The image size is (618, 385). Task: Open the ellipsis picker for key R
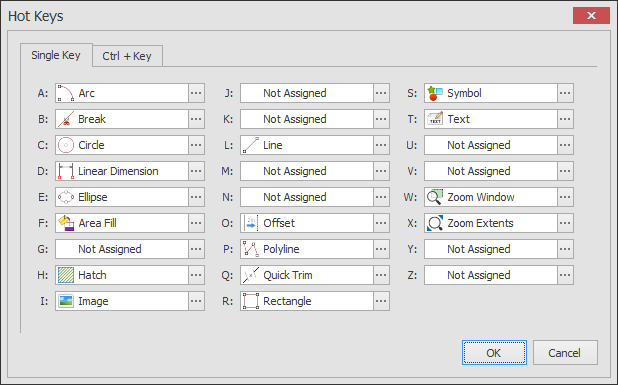[381, 301]
